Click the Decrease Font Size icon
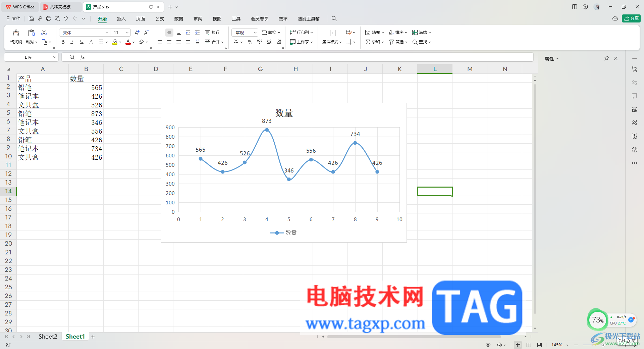This screenshot has width=644, height=349. 146,33
